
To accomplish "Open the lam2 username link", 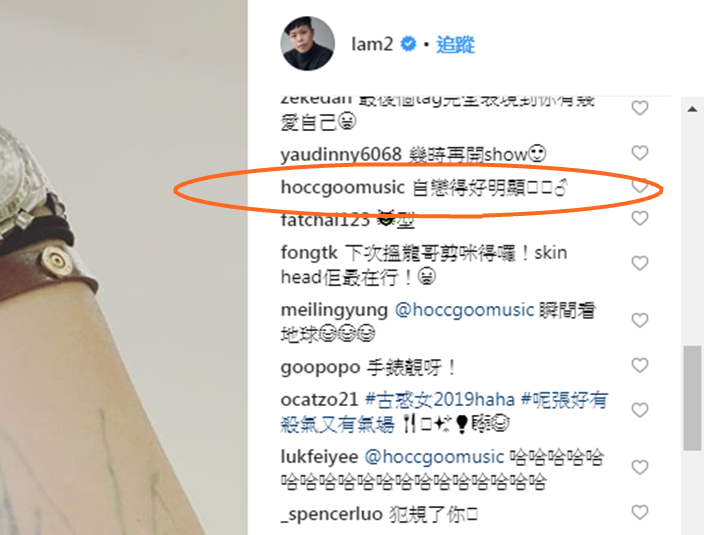I will click(372, 44).
